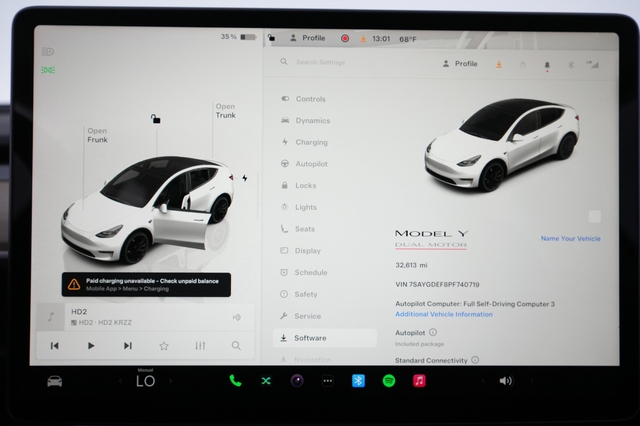Open the Bluetooth app in dock
640x426 pixels.
tap(358, 381)
